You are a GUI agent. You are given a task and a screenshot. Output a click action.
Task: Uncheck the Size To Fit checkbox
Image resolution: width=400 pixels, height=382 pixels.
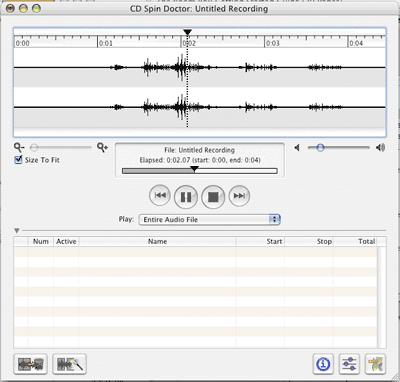click(18, 160)
